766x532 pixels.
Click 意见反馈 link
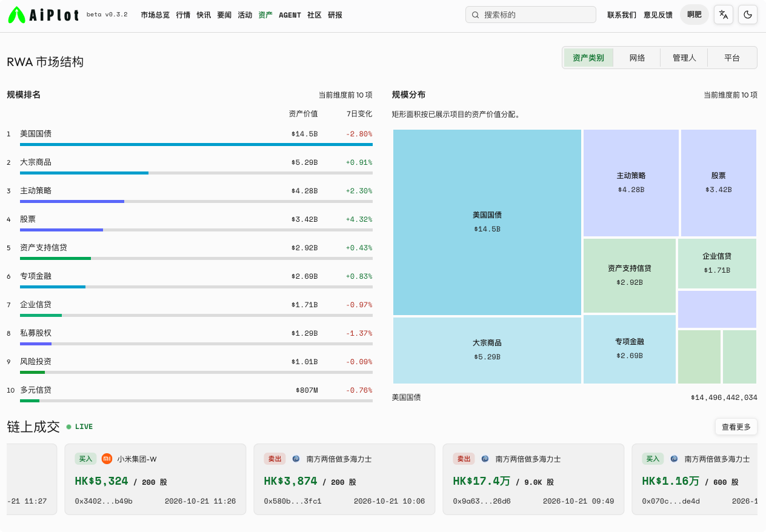pyautogui.click(x=658, y=15)
